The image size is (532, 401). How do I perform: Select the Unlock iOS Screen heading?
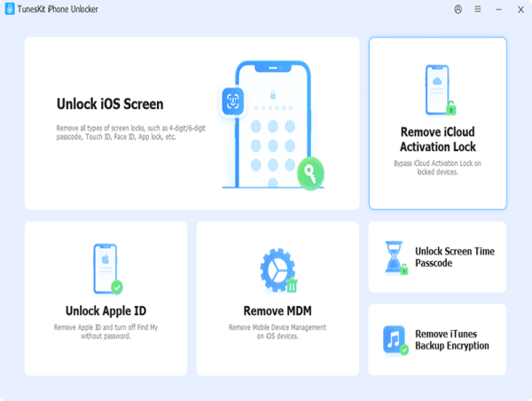tap(110, 104)
